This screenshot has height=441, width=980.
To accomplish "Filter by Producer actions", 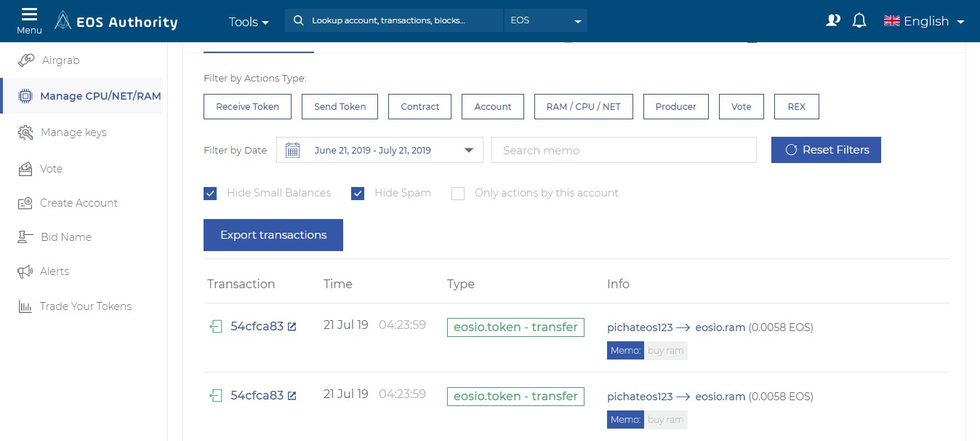I will pos(676,106).
